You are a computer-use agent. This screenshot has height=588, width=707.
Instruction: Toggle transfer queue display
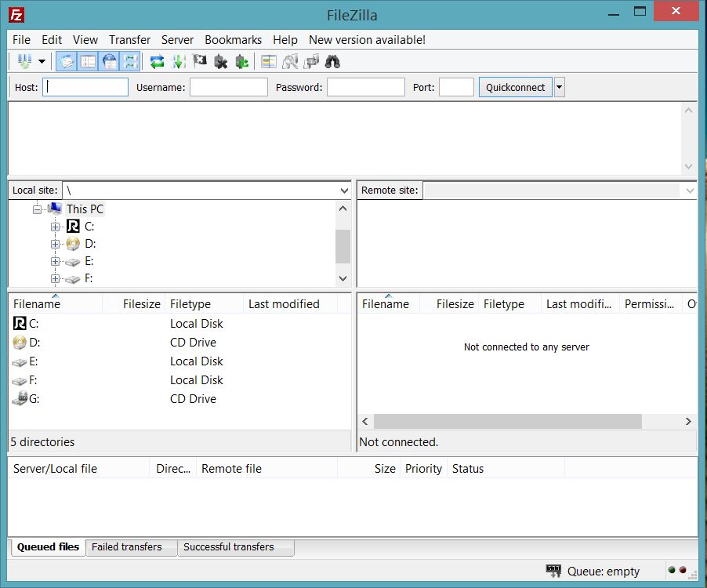pos(131,61)
